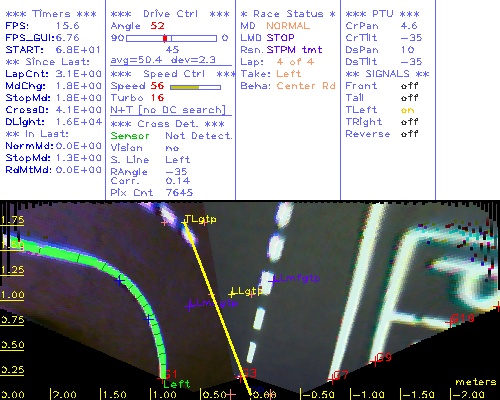Toggle the TLeft signal on indicator

coord(408,110)
